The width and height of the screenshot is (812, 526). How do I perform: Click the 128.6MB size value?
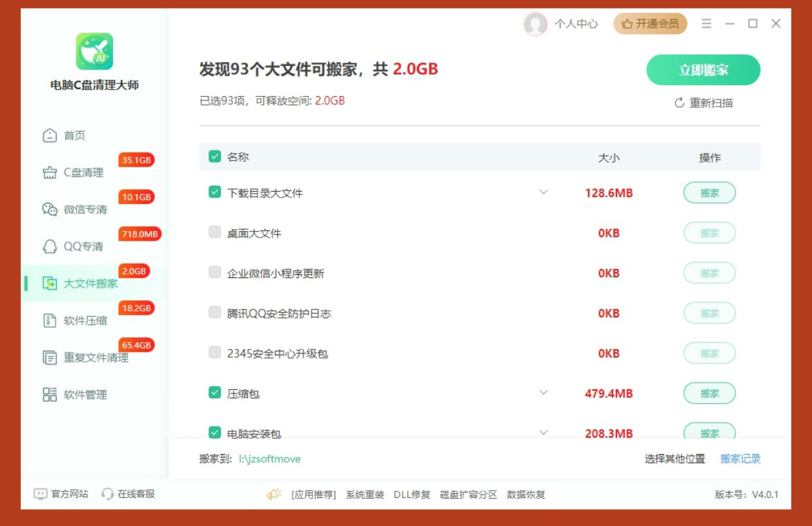[x=609, y=194]
